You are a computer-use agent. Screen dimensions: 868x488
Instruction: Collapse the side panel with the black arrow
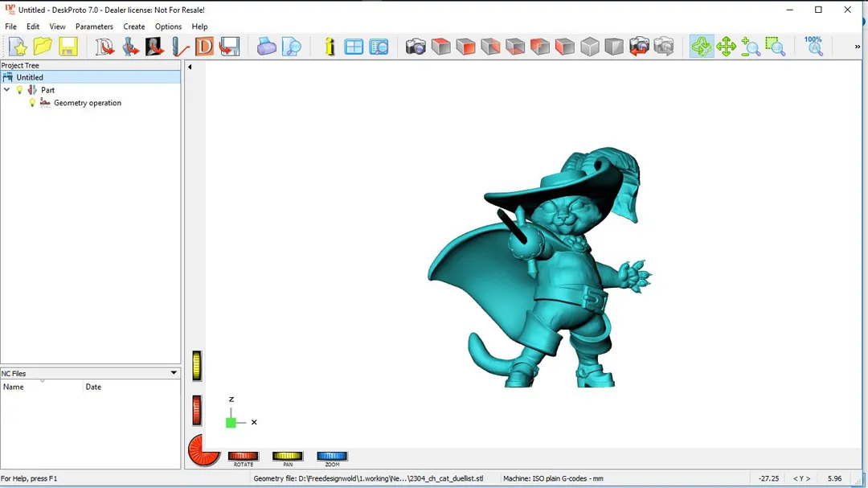(x=190, y=67)
